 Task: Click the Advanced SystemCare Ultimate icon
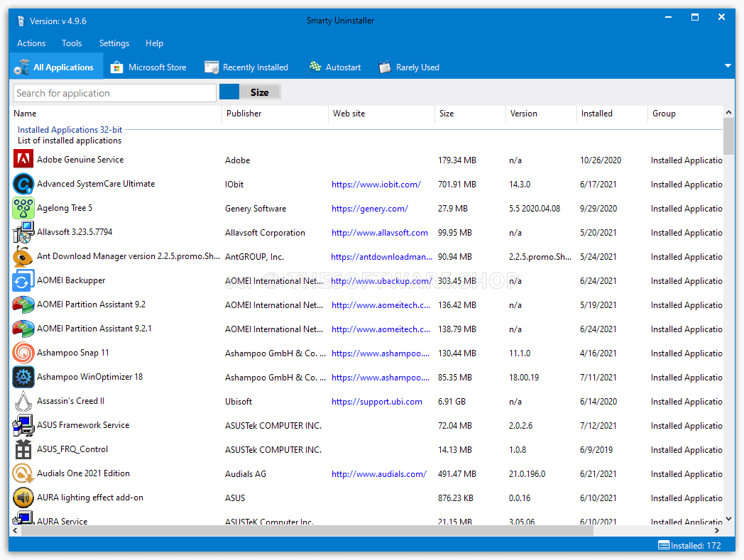tap(23, 184)
